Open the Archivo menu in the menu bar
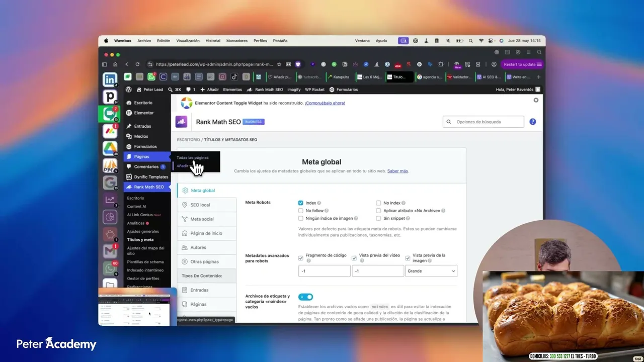Viewport: 644px width, 362px height. pos(144,41)
